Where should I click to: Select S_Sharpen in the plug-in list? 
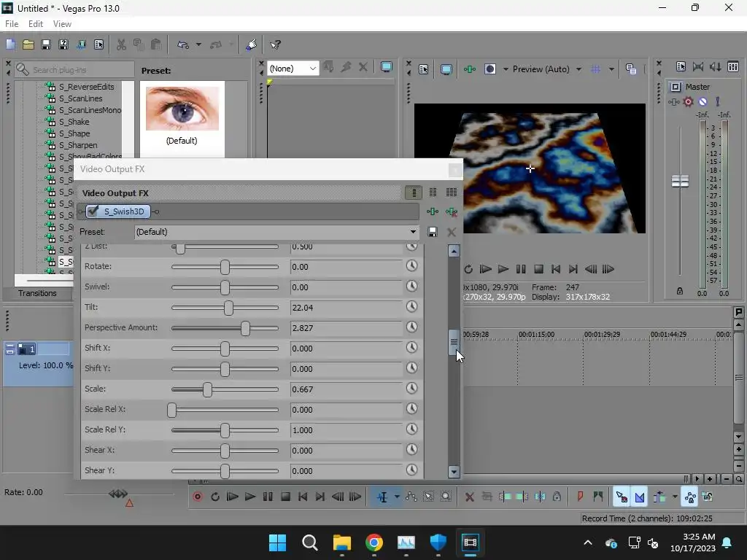tap(77, 145)
